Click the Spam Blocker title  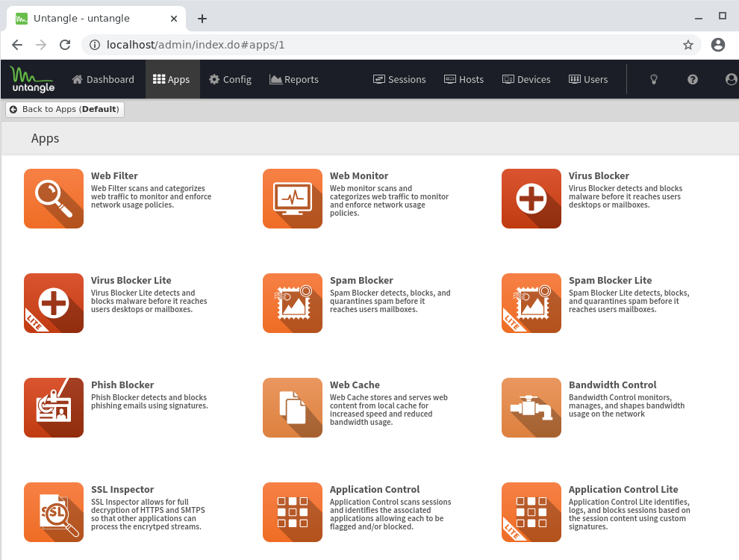(x=361, y=281)
